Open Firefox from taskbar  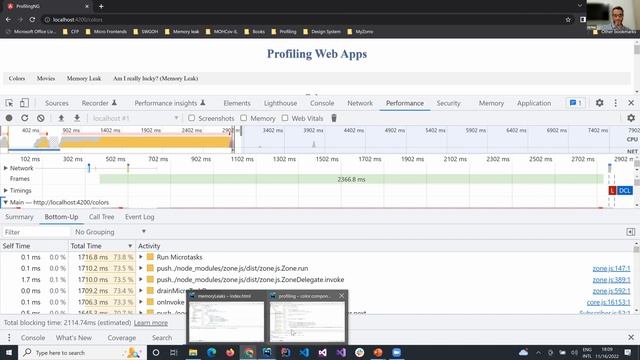click(230, 352)
